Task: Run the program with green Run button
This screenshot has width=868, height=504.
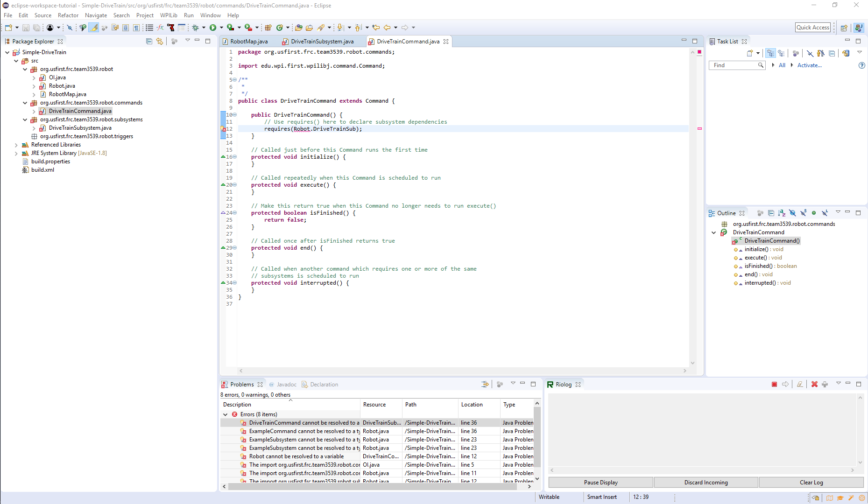Action: click(x=214, y=27)
